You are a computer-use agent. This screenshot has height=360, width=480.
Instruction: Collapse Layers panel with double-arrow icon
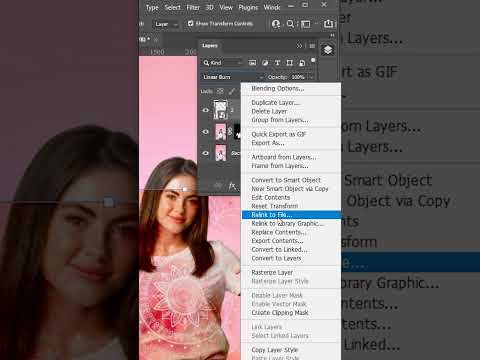click(299, 46)
